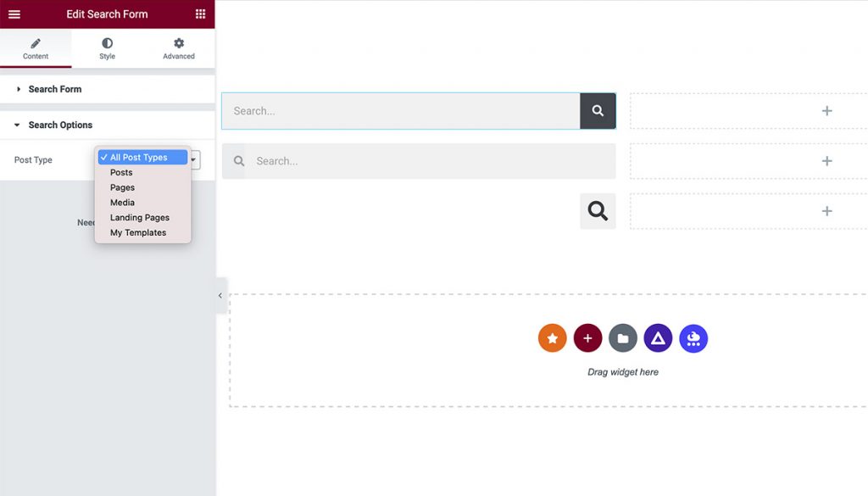Click the blue cloud icon button
868x496 pixels.
pos(693,338)
